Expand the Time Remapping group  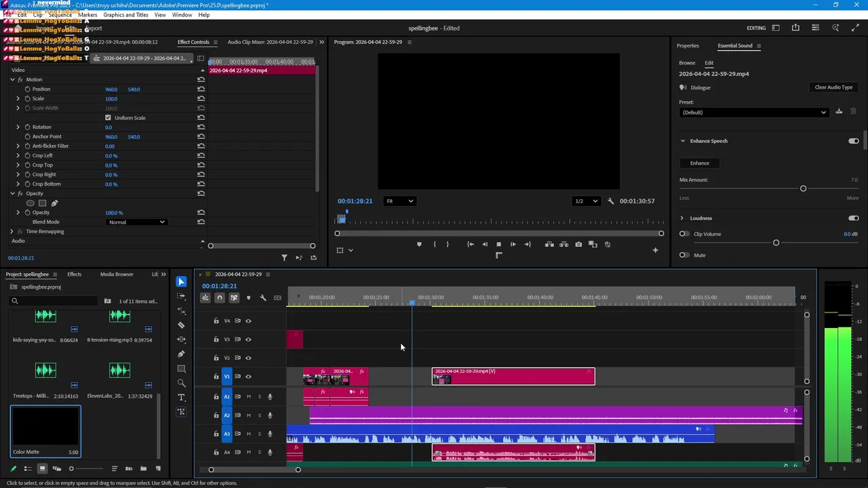point(12,232)
